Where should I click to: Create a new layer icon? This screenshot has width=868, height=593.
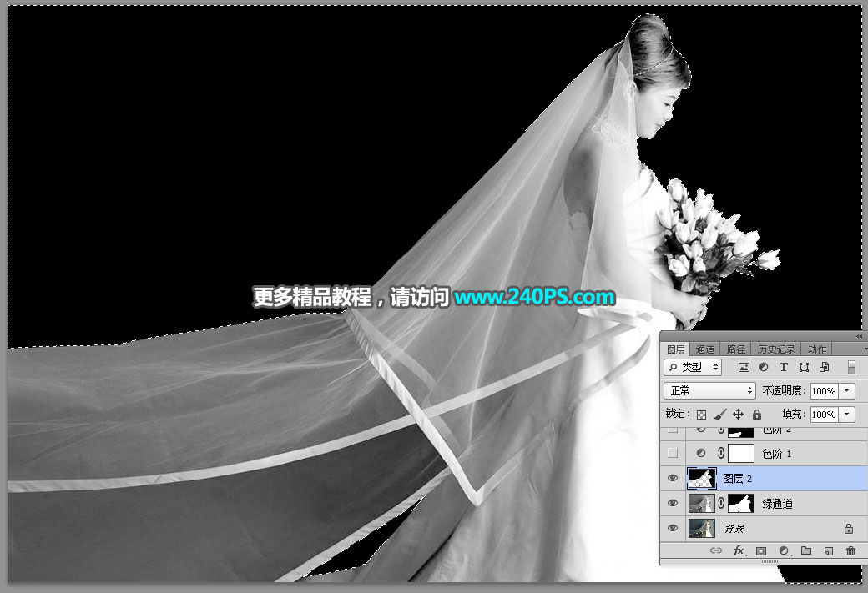pos(829,551)
